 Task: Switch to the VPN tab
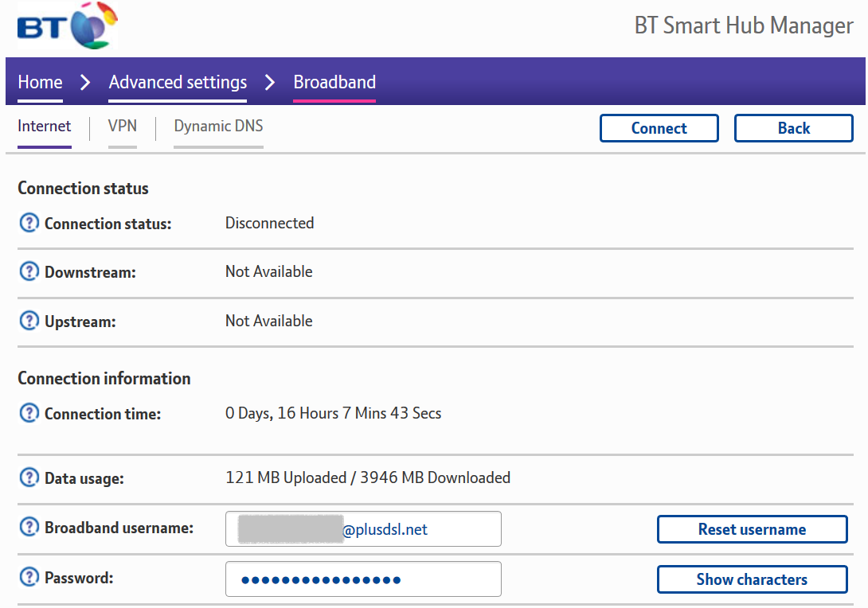click(x=123, y=127)
